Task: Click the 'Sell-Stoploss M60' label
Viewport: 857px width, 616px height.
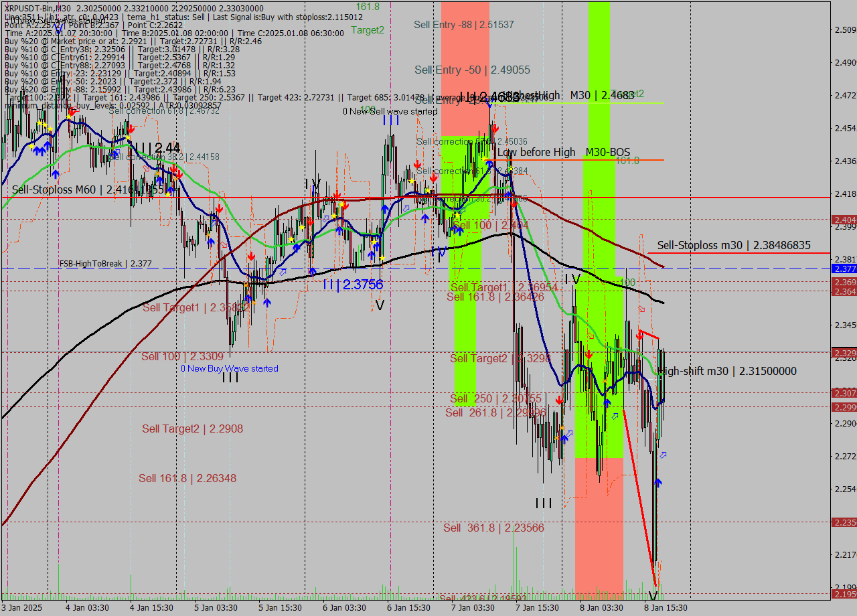Action: point(86,190)
